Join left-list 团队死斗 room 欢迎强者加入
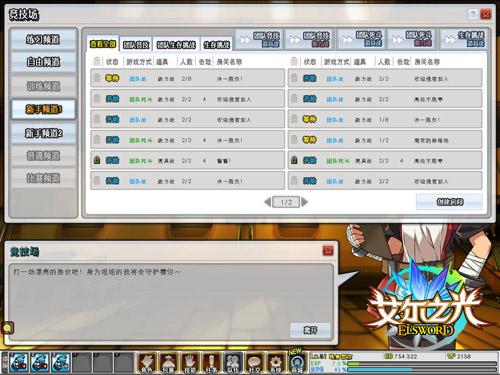500x375 pixels. click(x=188, y=99)
